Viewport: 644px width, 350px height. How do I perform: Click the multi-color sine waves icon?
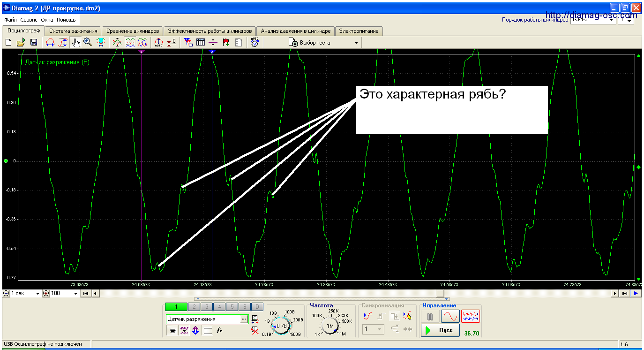(x=142, y=43)
